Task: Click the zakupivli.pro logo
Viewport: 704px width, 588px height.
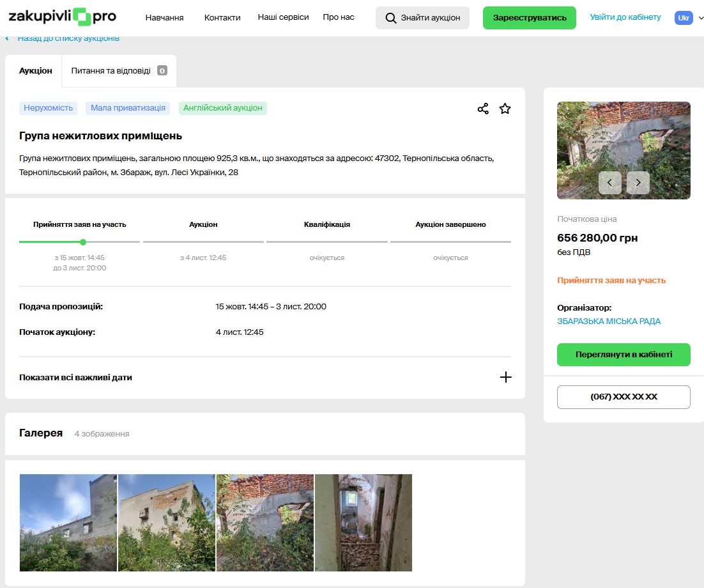Action: pyautogui.click(x=62, y=17)
